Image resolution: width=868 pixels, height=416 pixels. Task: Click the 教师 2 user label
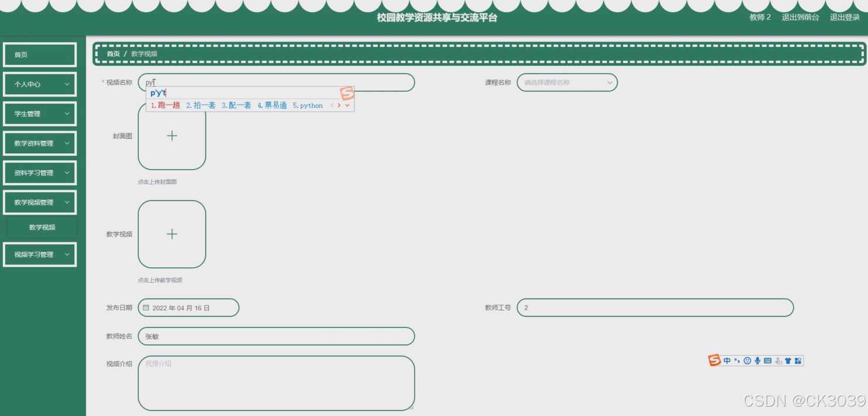pos(760,18)
